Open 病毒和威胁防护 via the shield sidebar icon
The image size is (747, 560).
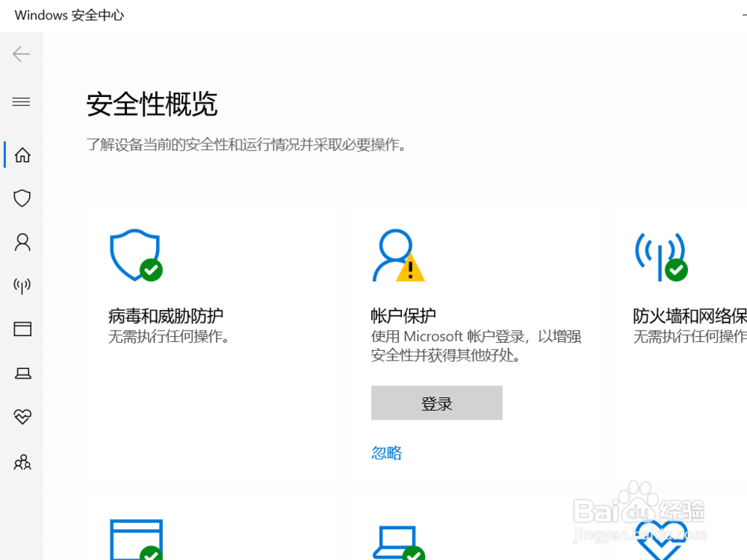pos(22,198)
